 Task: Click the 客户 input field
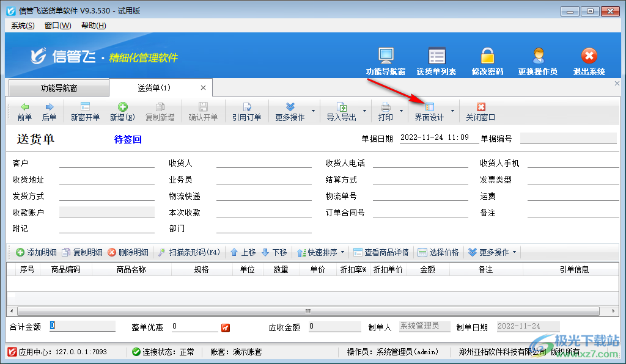coord(107,162)
